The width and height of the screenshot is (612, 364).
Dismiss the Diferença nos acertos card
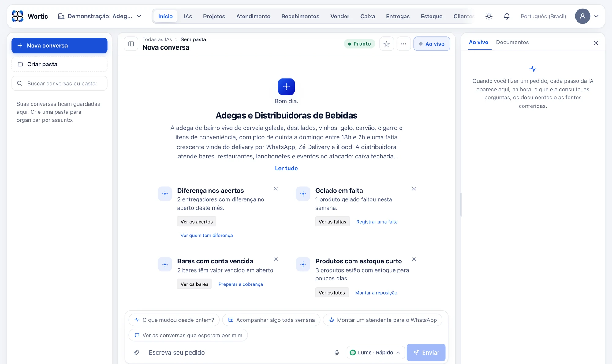276,189
